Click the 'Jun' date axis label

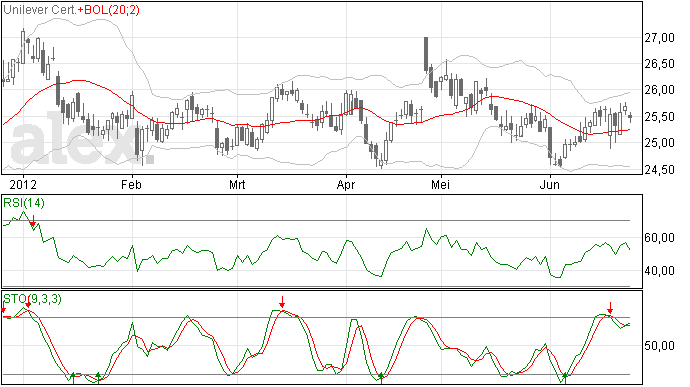pos(550,184)
